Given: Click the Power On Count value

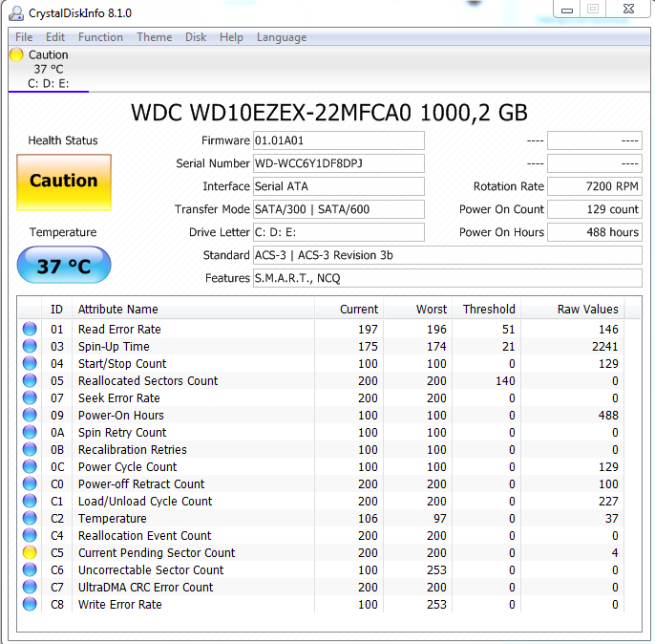Looking at the screenshot, I should click(x=595, y=209).
